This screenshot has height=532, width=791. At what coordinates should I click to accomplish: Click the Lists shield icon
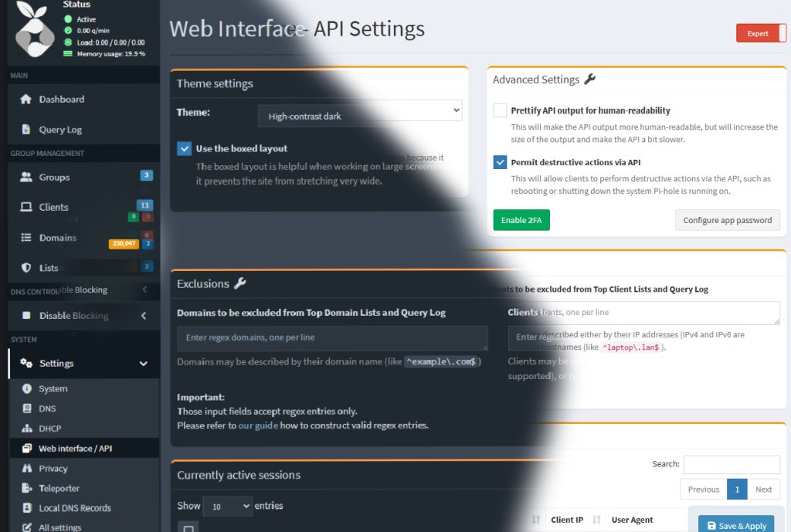(x=25, y=268)
